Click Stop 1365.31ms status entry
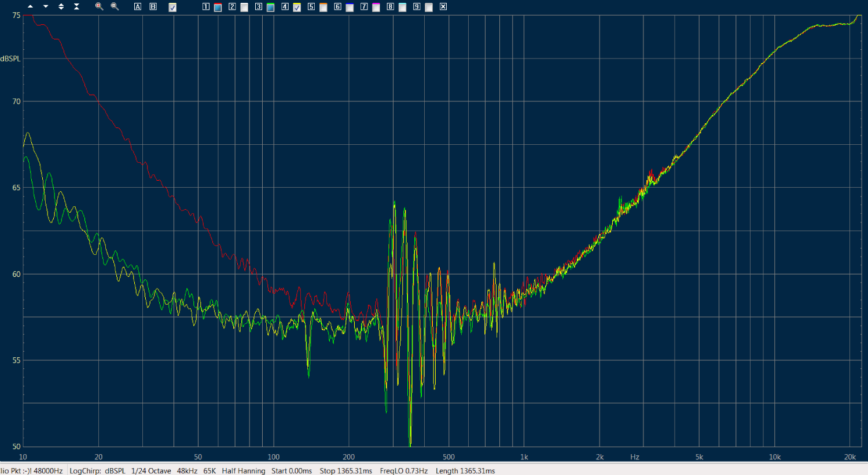868x475 pixels. 346,471
